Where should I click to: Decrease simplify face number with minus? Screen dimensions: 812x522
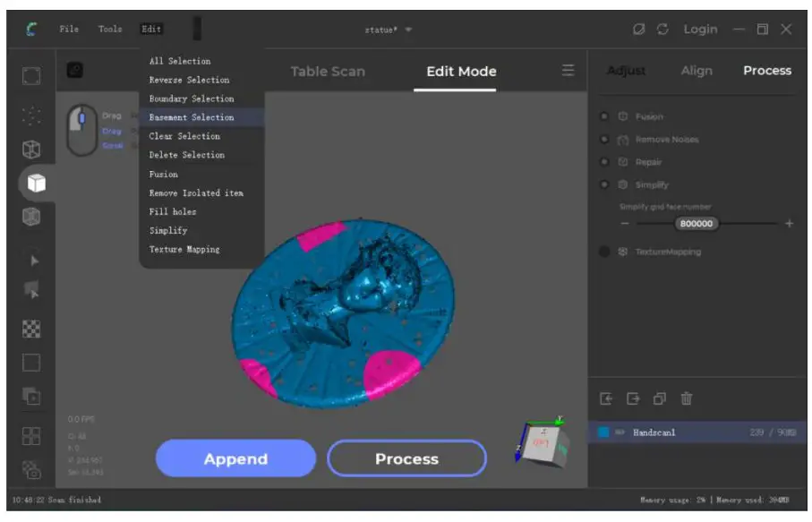pyautogui.click(x=625, y=224)
